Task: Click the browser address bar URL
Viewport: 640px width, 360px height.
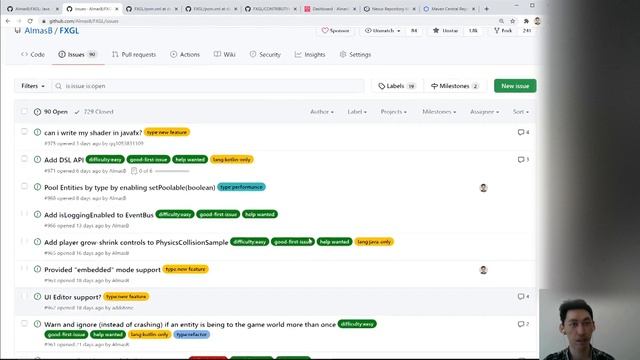Action: pyautogui.click(x=84, y=21)
